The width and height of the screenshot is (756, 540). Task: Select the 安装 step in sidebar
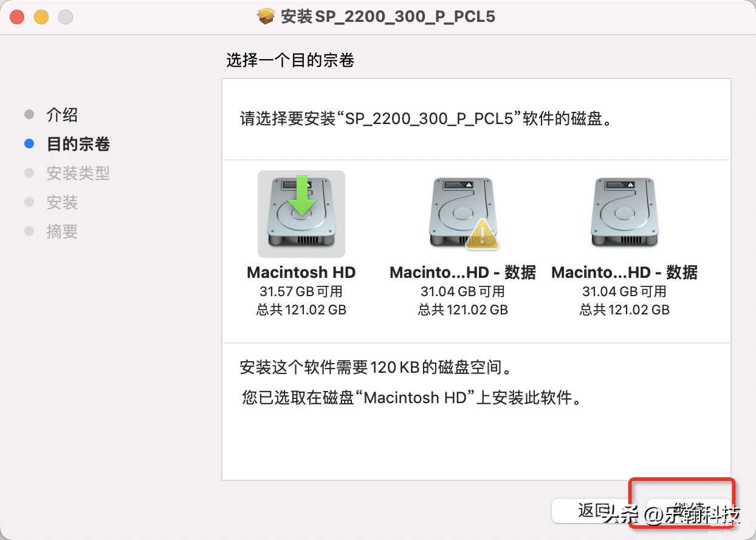click(62, 202)
